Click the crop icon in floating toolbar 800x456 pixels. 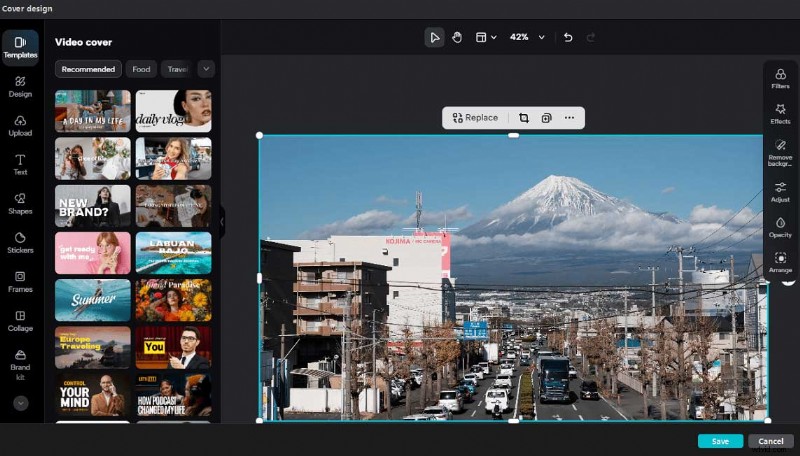coord(523,118)
